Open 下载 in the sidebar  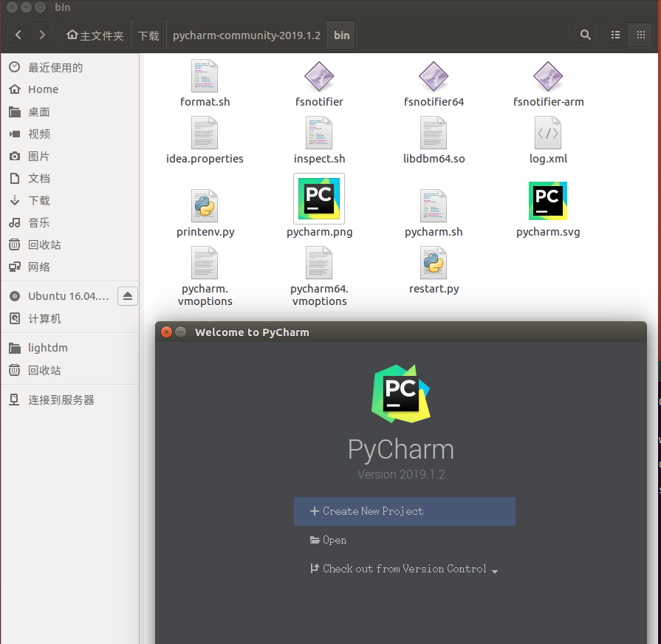pos(69,201)
